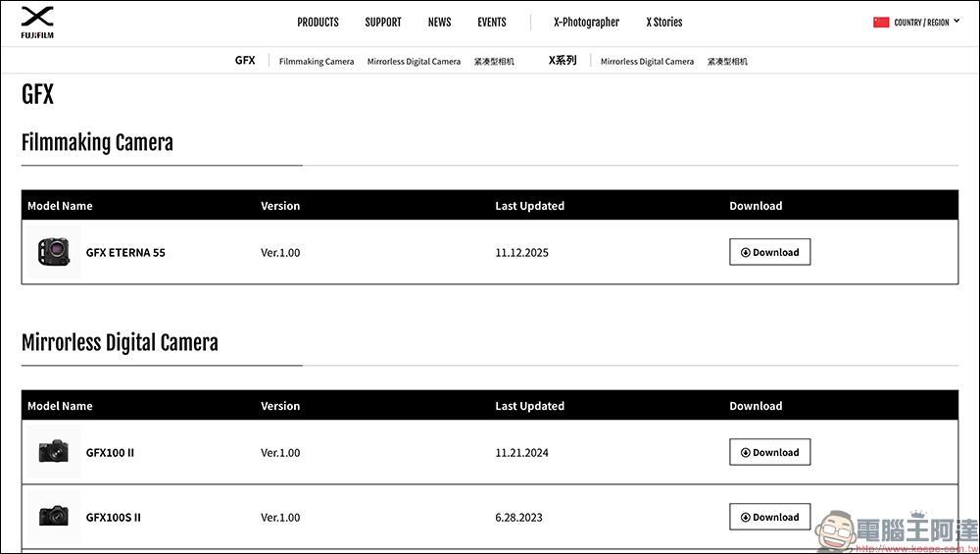Screen dimensions: 980x554
Task: Jump to X系列 紧凑型相机 section
Action: tap(727, 61)
